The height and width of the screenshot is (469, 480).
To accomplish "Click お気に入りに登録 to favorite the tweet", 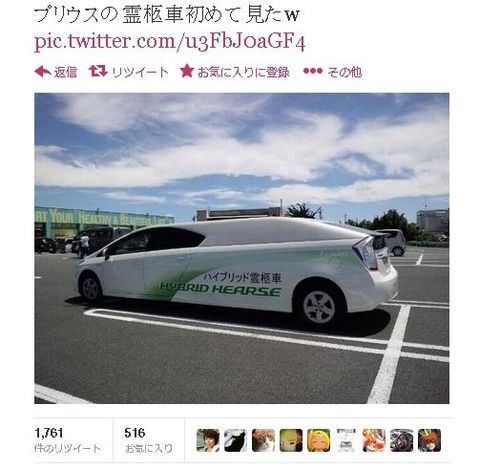I will click(x=243, y=72).
